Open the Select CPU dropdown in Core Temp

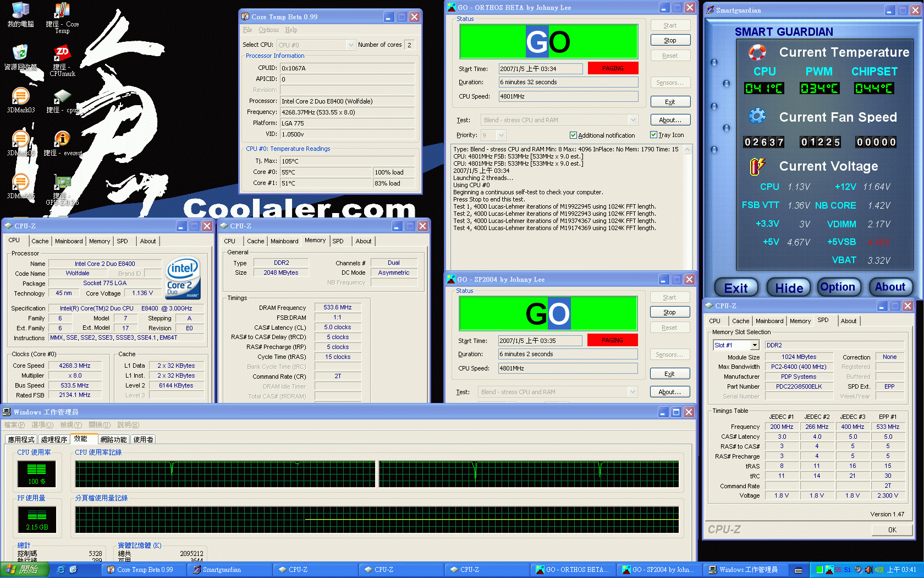(351, 45)
